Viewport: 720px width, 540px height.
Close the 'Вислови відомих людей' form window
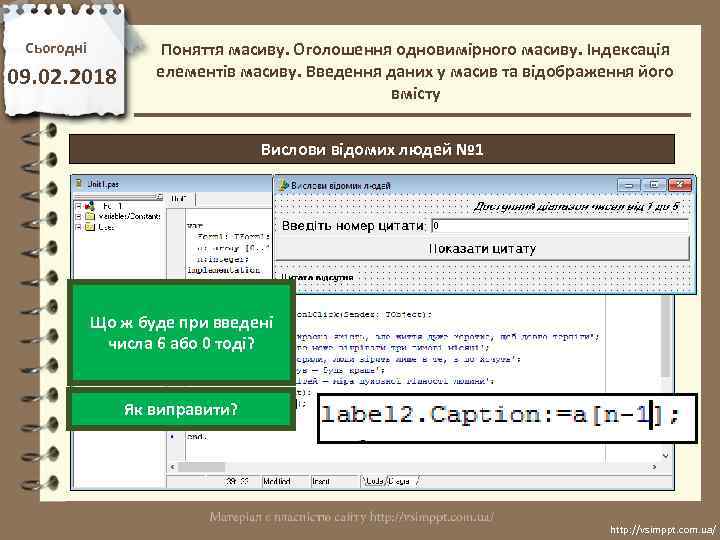point(680,185)
